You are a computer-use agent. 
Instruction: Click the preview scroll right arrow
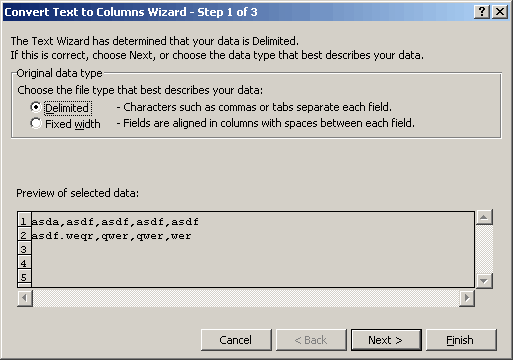tap(467, 298)
